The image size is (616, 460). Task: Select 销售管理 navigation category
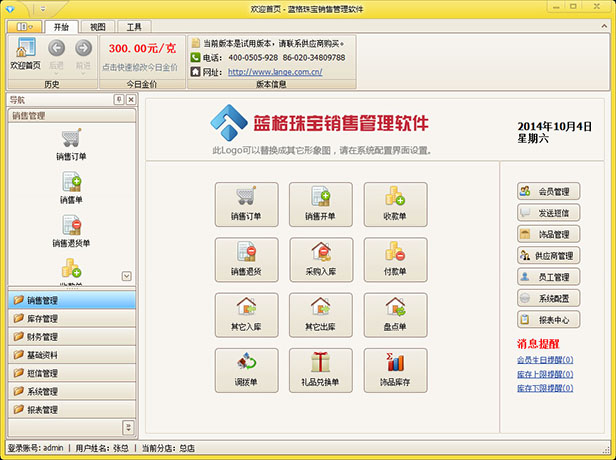coord(72,300)
